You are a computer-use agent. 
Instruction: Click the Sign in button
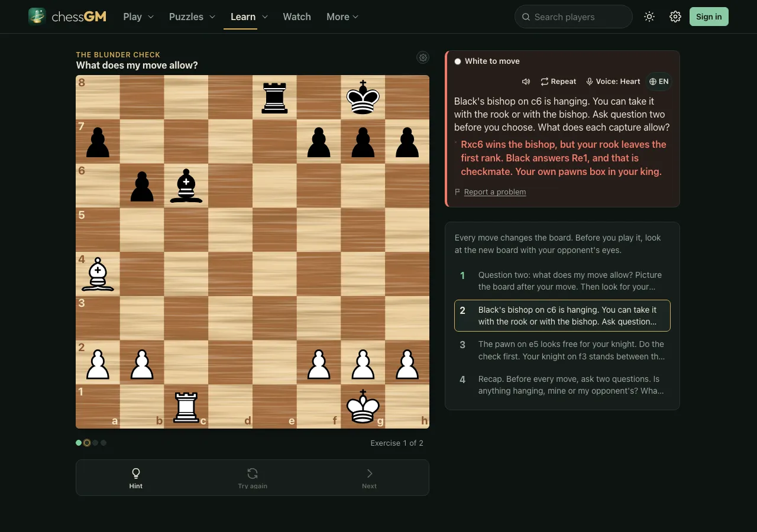(709, 17)
